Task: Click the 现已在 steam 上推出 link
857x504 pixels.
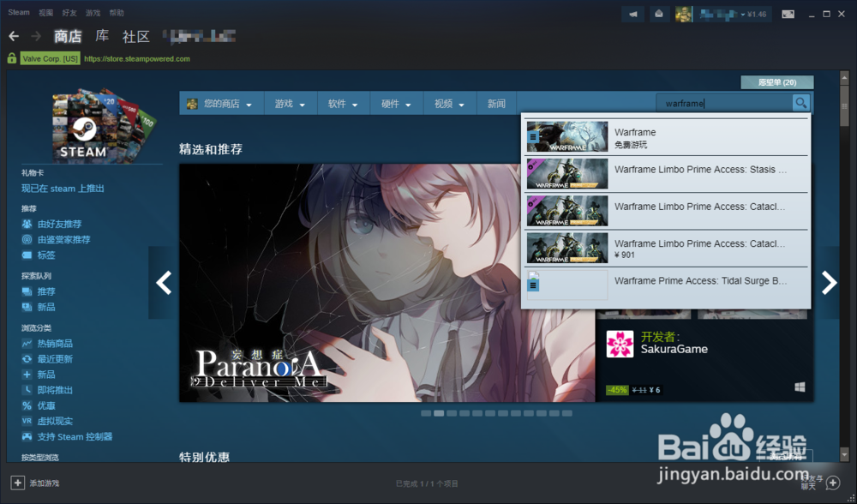Action: coord(63,188)
